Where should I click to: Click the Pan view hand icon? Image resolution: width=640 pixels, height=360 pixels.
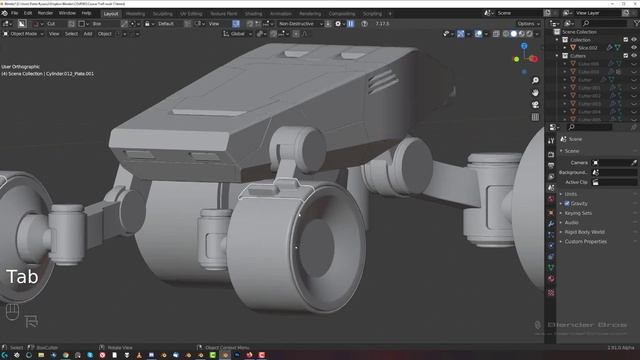pyautogui.click(x=535, y=93)
